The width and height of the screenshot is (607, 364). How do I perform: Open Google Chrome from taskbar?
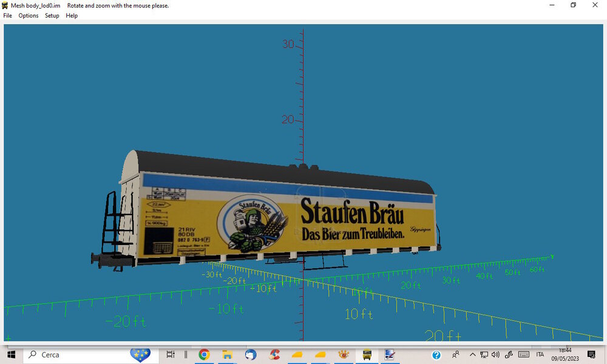pyautogui.click(x=204, y=354)
